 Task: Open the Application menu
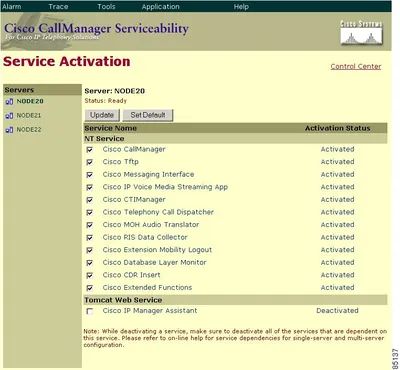click(160, 6)
